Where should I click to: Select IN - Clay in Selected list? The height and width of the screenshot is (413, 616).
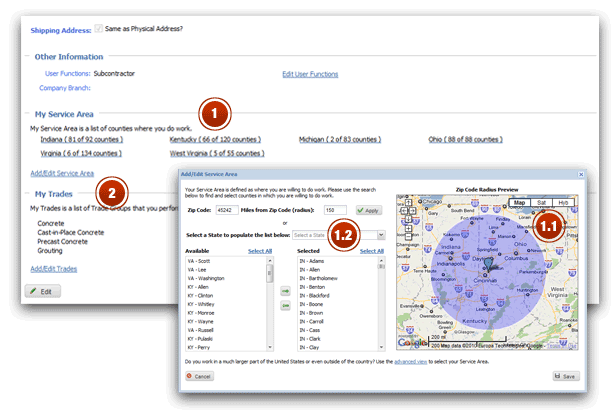coord(338,347)
